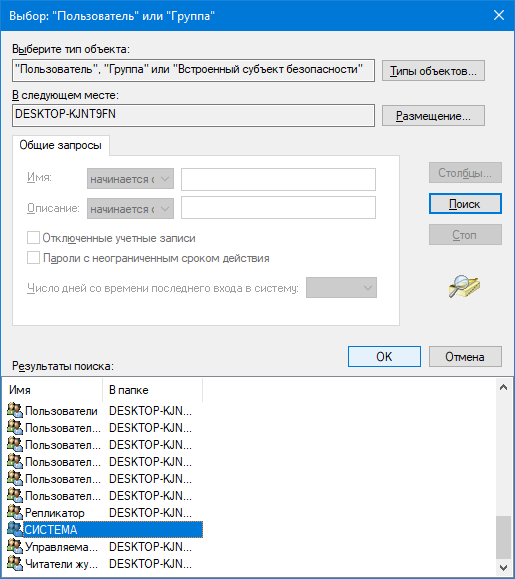Viewport: 515px width, 579px height.
Task: Sort results by the В папке column header
Action: [152, 390]
